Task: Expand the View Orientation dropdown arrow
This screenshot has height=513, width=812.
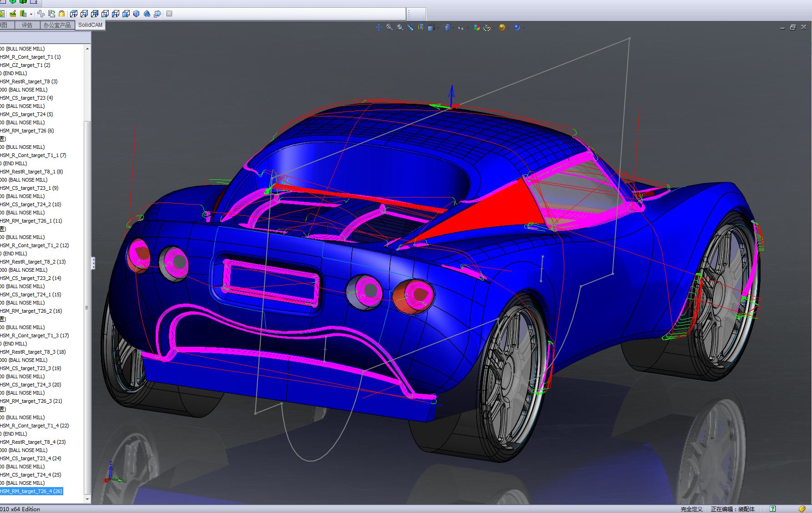Action: point(438,28)
